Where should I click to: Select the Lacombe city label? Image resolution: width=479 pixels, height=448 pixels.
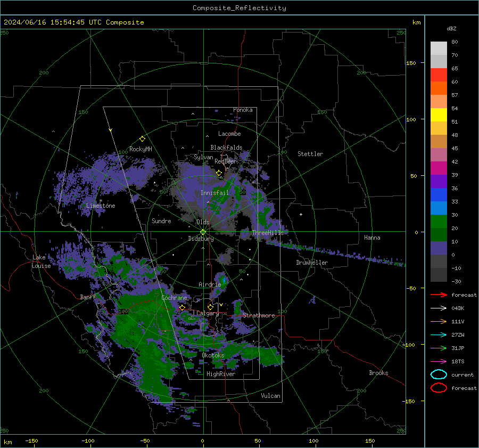[x=229, y=134]
